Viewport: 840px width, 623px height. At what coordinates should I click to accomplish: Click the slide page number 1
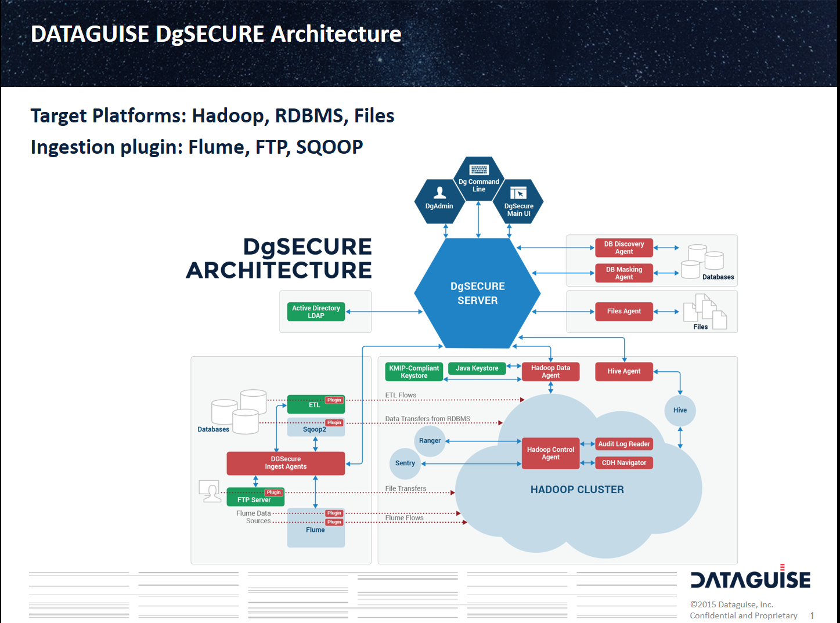(x=811, y=615)
